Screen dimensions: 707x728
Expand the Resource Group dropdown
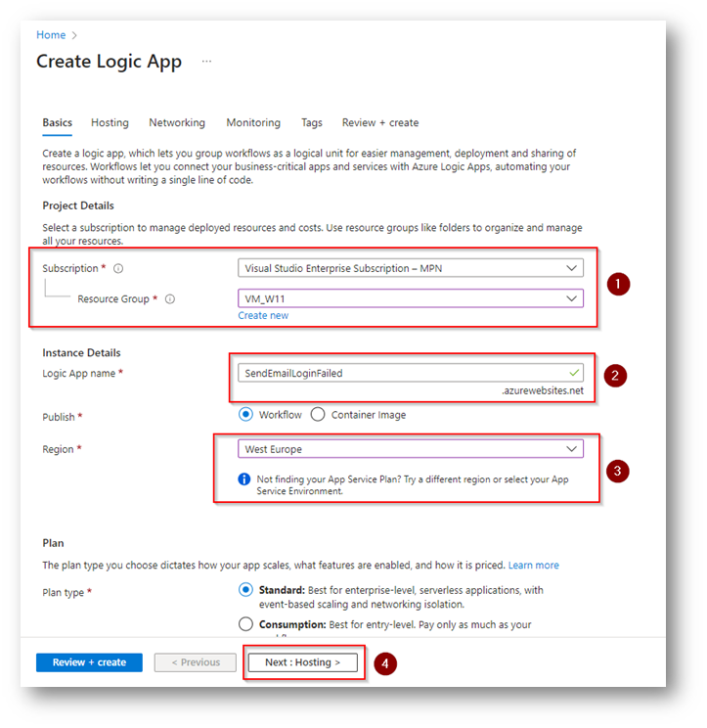411,298
